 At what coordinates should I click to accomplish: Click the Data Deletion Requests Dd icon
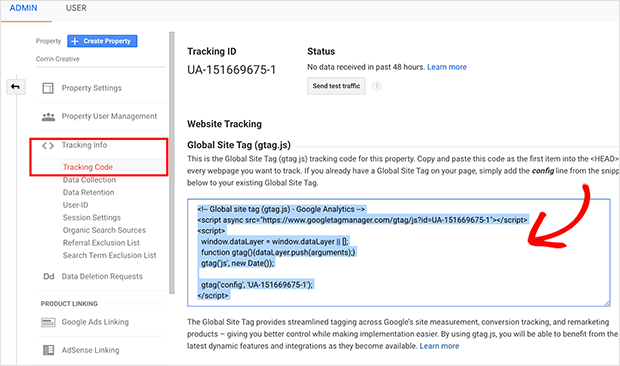click(49, 276)
